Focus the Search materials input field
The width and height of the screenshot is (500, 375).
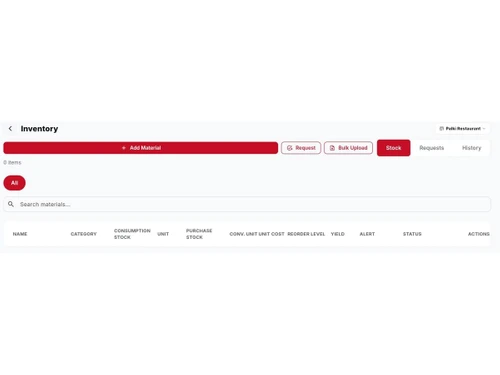coord(247,204)
